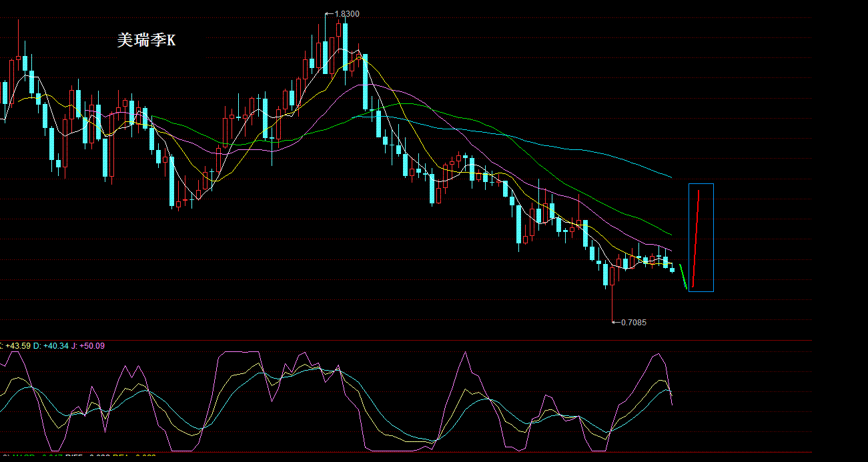This screenshot has width=868, height=462.
Task: Select the J: +50.09 indicator value
Action: click(87, 345)
